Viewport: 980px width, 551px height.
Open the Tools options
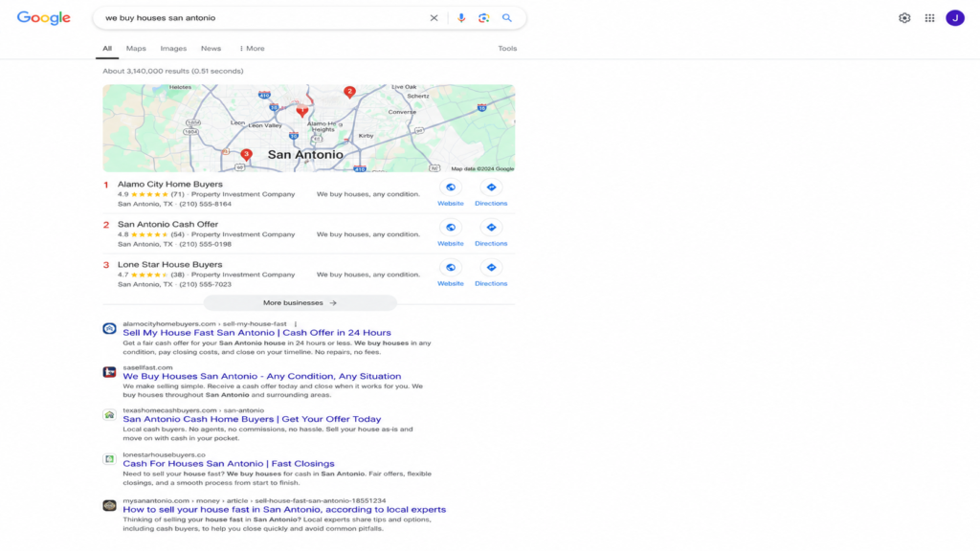tap(507, 48)
